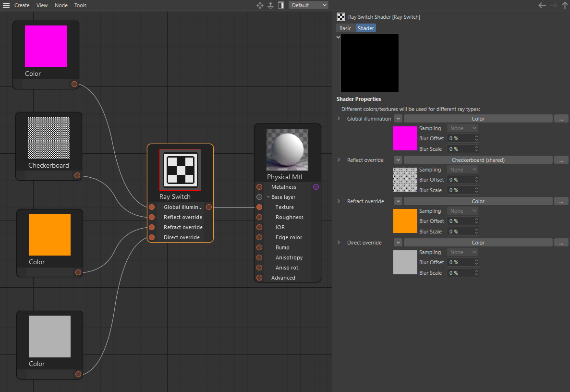Click the pan view move icon
Viewport: 570px width, 392px height.
tap(260, 5)
